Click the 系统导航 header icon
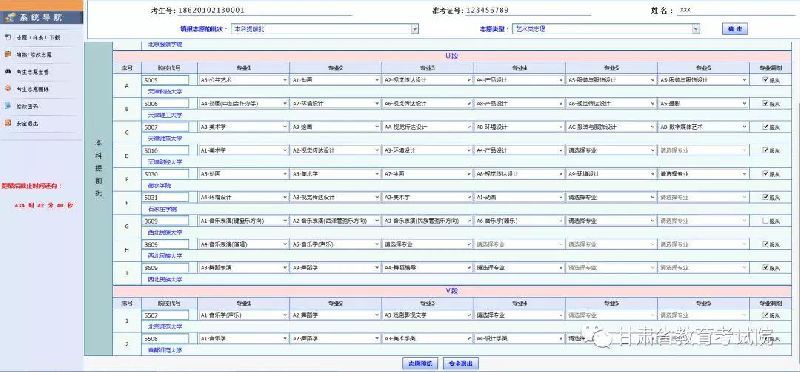 coord(9,17)
